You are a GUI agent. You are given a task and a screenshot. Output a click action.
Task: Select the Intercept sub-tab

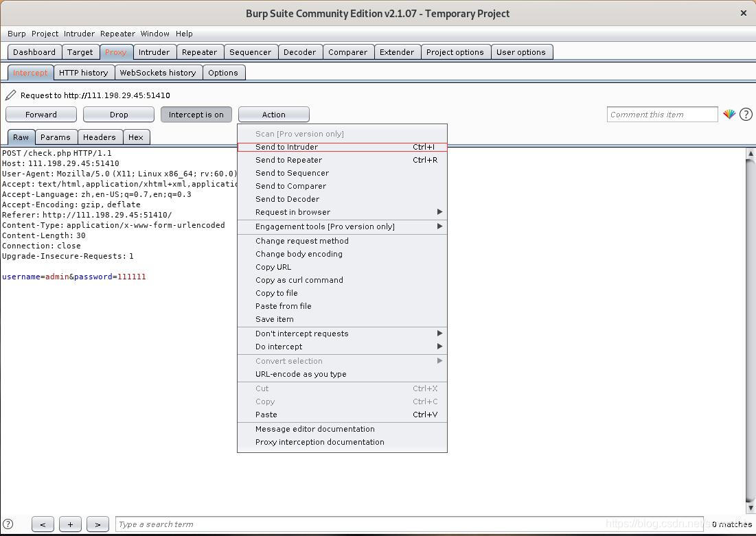[x=30, y=73]
